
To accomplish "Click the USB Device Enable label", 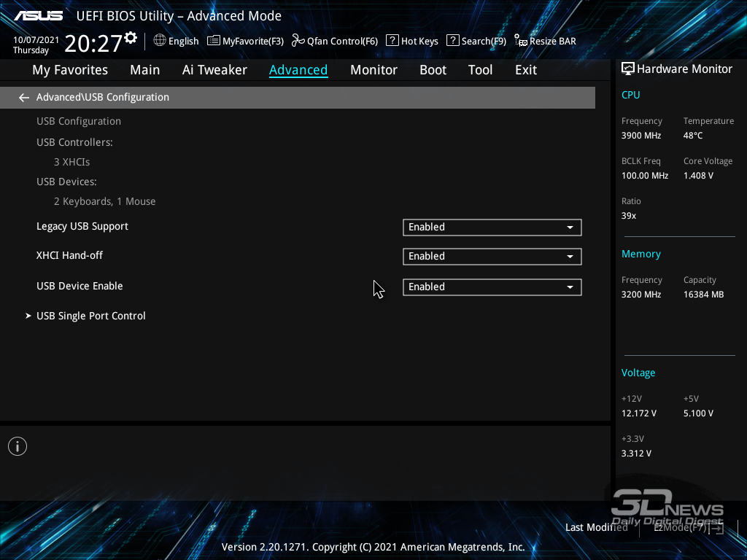I will click(80, 286).
